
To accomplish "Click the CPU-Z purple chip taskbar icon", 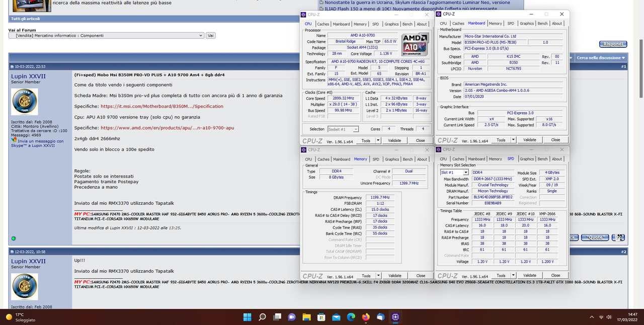I will pyautogui.click(x=395, y=317).
